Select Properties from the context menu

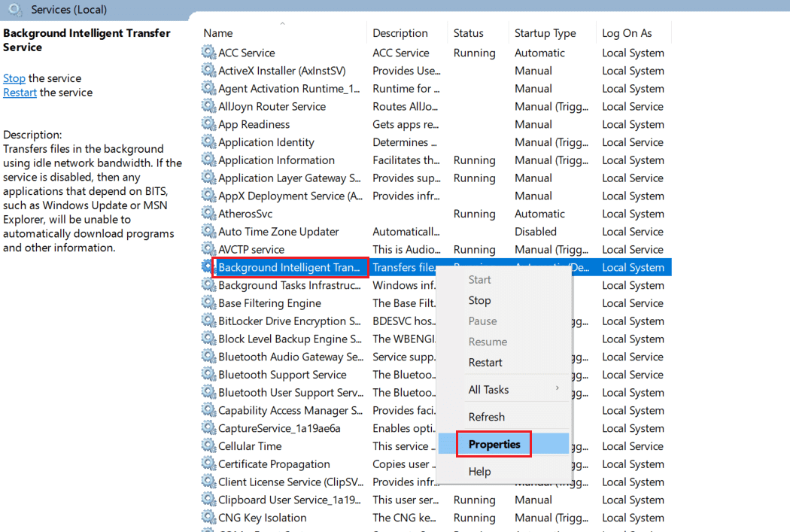pos(493,444)
